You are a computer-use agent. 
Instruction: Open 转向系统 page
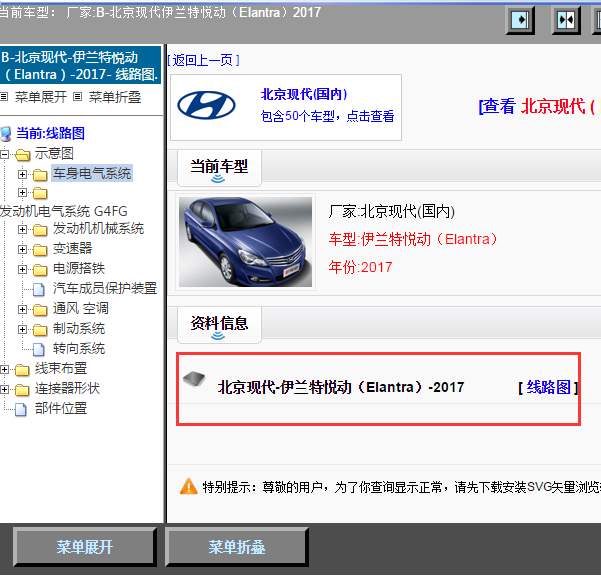coord(79,348)
